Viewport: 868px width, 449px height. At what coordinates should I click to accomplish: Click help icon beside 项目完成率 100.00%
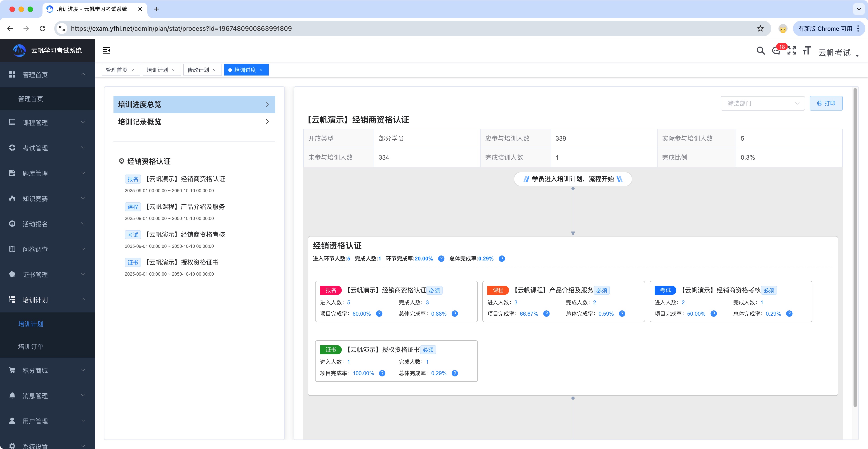(x=382, y=373)
